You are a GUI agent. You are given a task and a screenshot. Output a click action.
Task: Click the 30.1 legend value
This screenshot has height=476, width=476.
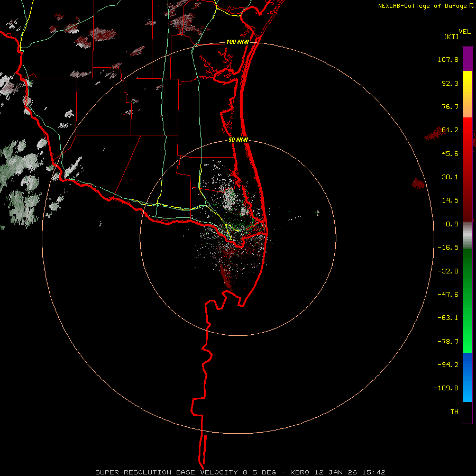point(450,177)
